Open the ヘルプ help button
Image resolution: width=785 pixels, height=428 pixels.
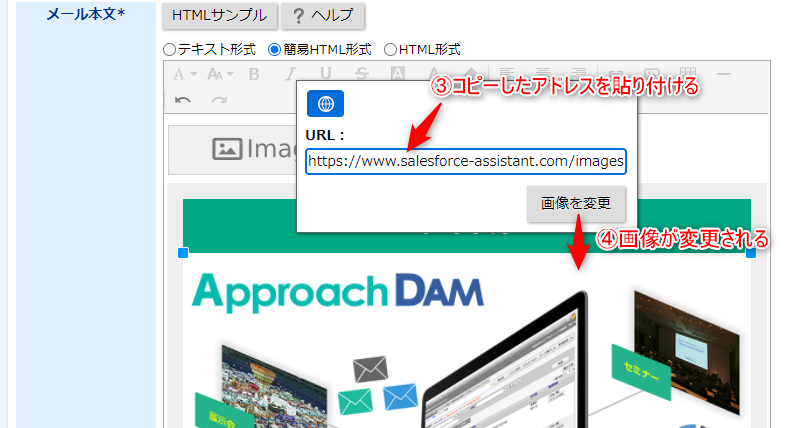click(322, 16)
